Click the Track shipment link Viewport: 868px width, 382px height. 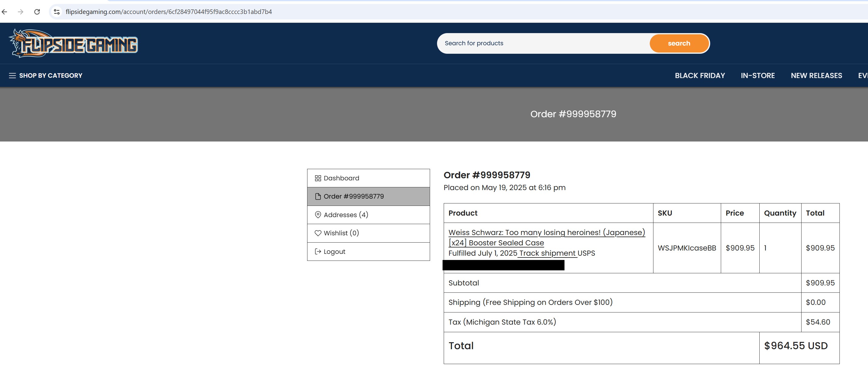tap(547, 253)
